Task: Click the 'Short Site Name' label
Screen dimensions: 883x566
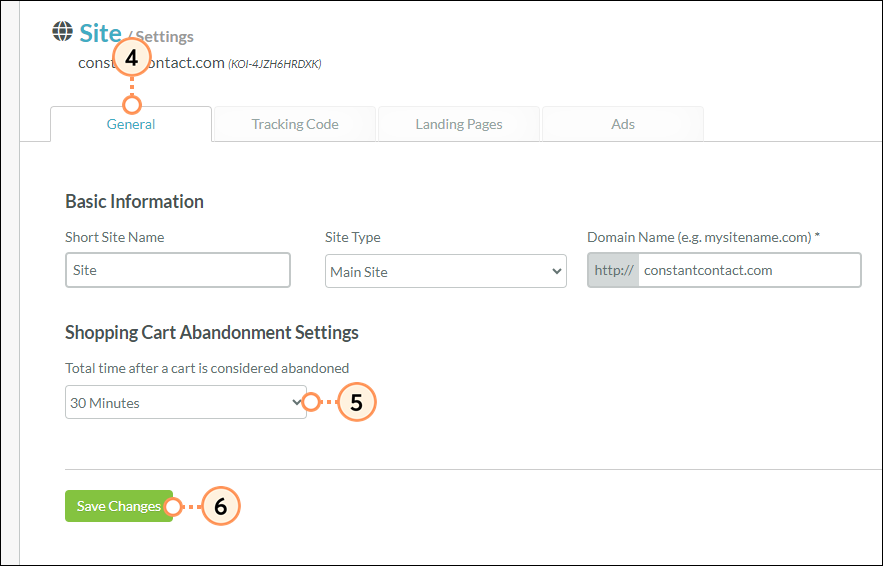Action: (x=114, y=237)
